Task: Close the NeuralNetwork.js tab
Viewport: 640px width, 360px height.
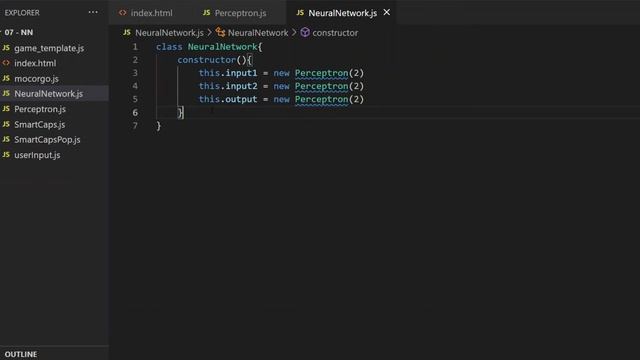Action: (x=387, y=13)
